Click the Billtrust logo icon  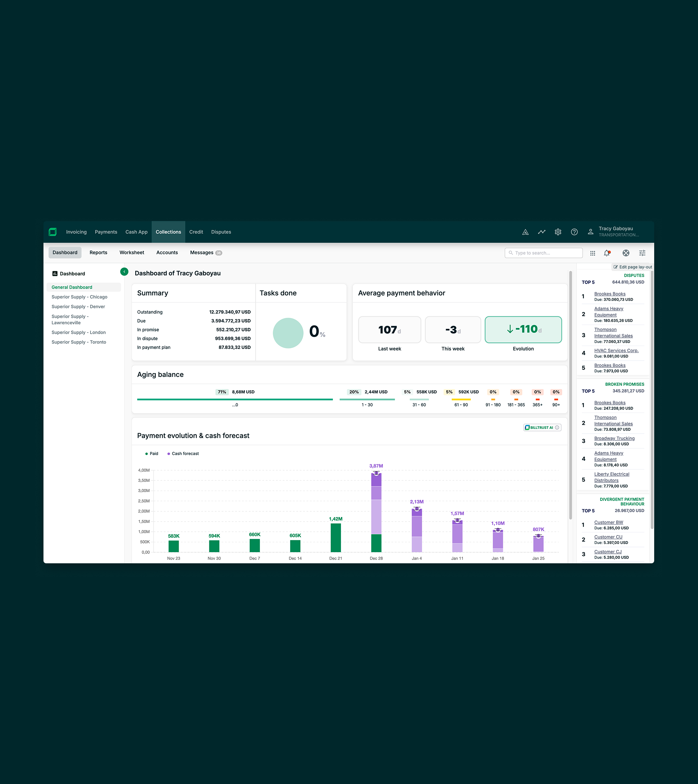53,232
